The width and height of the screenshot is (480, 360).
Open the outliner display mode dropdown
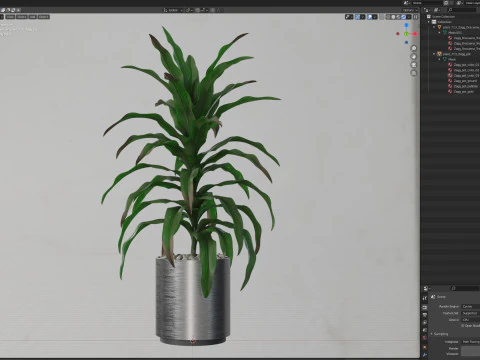[427, 10]
